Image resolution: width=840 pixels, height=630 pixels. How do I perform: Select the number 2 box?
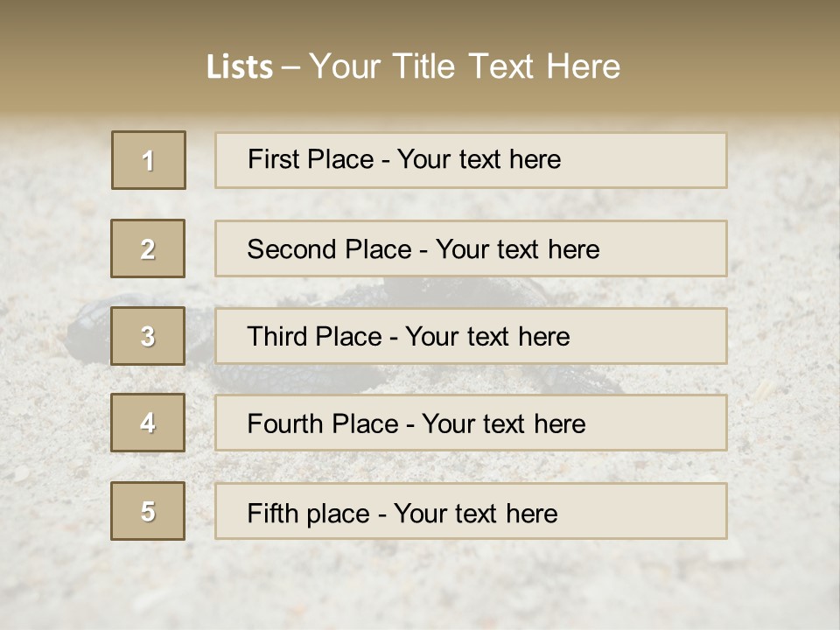[148, 248]
